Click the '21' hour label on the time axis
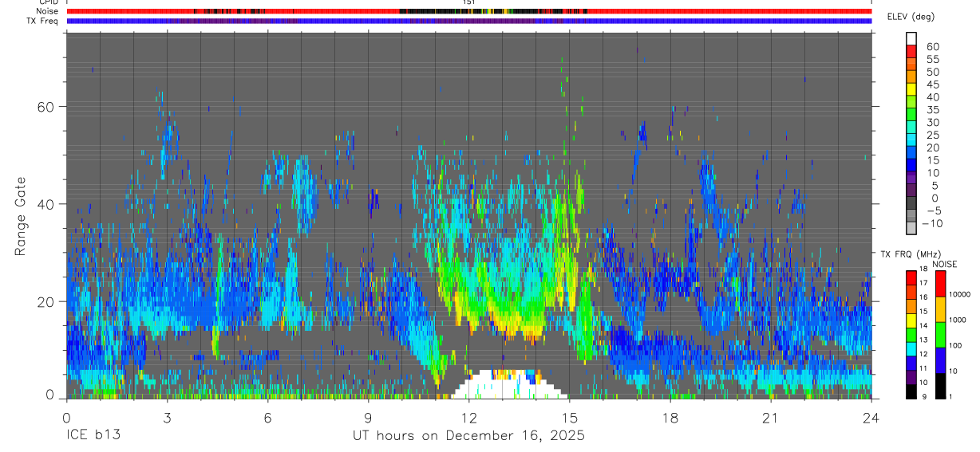 pyautogui.click(x=770, y=418)
